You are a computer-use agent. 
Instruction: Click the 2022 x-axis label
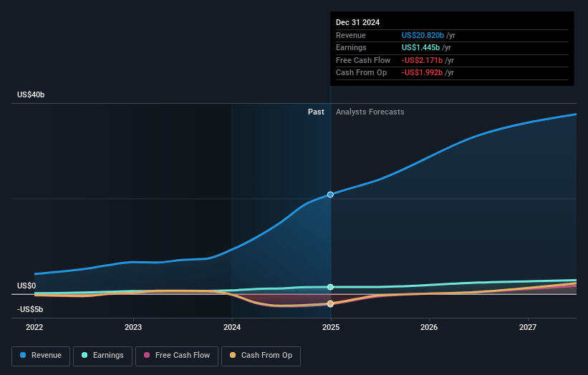34,328
